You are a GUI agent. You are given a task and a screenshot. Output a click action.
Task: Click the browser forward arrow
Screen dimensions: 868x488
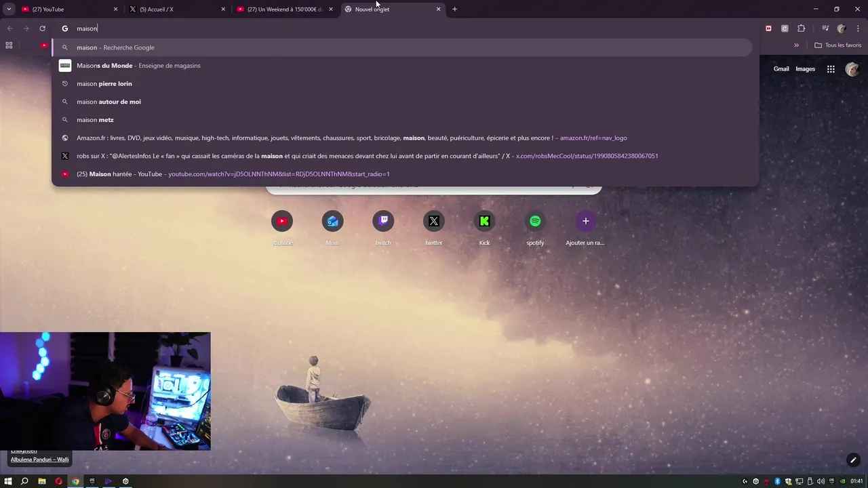point(26,28)
